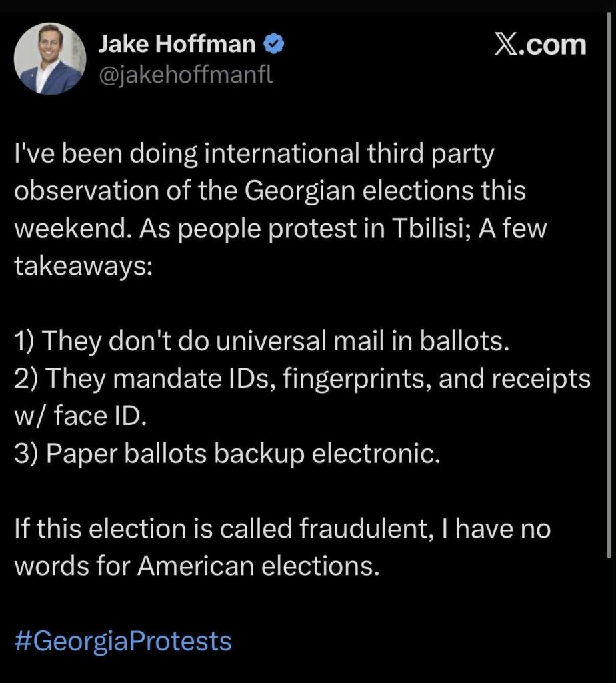Click the "w/ face ID." line

[x=79, y=418]
